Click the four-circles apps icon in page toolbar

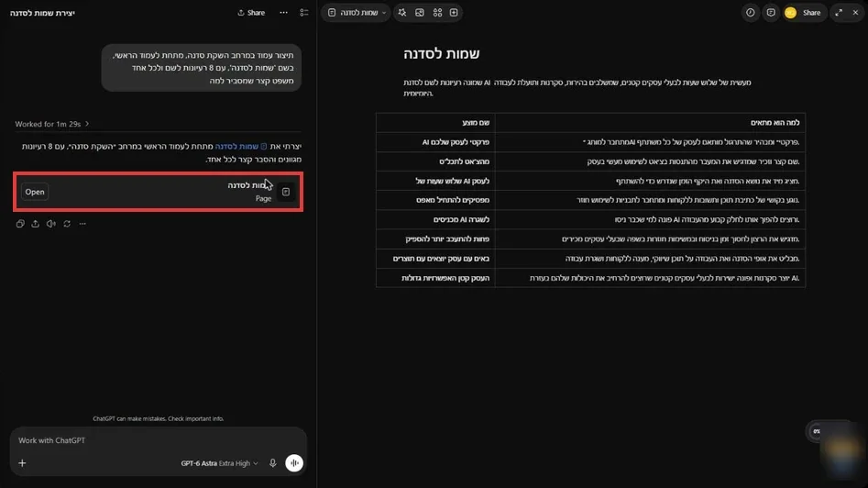coord(437,12)
